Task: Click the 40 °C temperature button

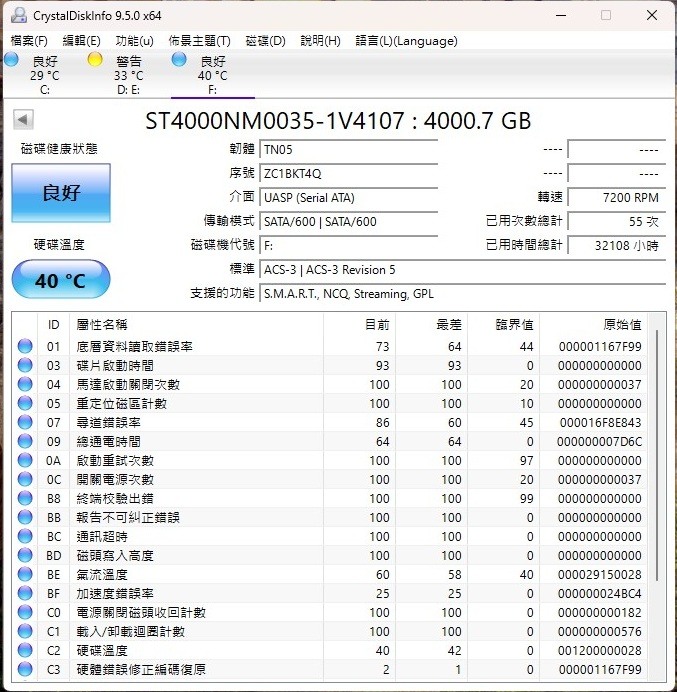Action: coord(61,279)
